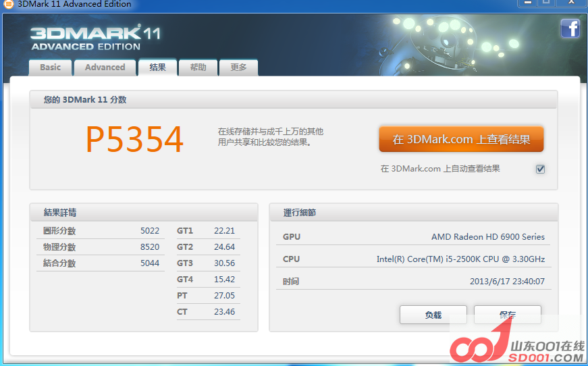Click the 负载 button
Screen dimensions: 588x366
pos(433,315)
